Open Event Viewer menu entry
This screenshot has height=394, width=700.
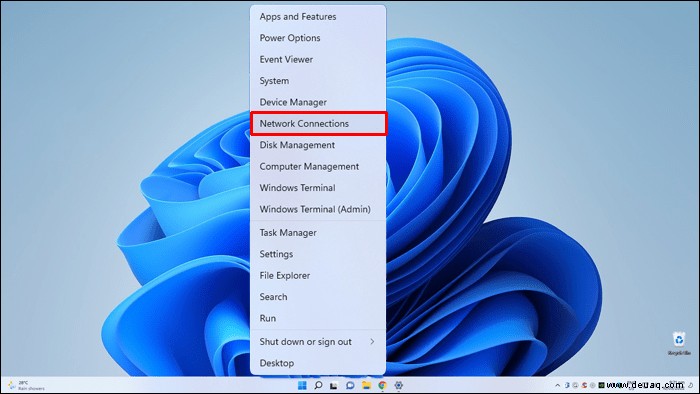(x=318, y=59)
